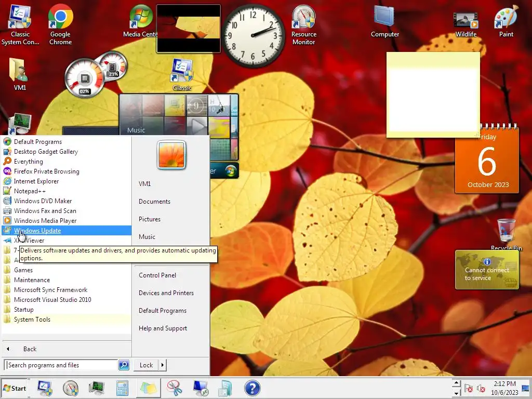
Task: Open Help and Support
Action: pyautogui.click(x=163, y=328)
